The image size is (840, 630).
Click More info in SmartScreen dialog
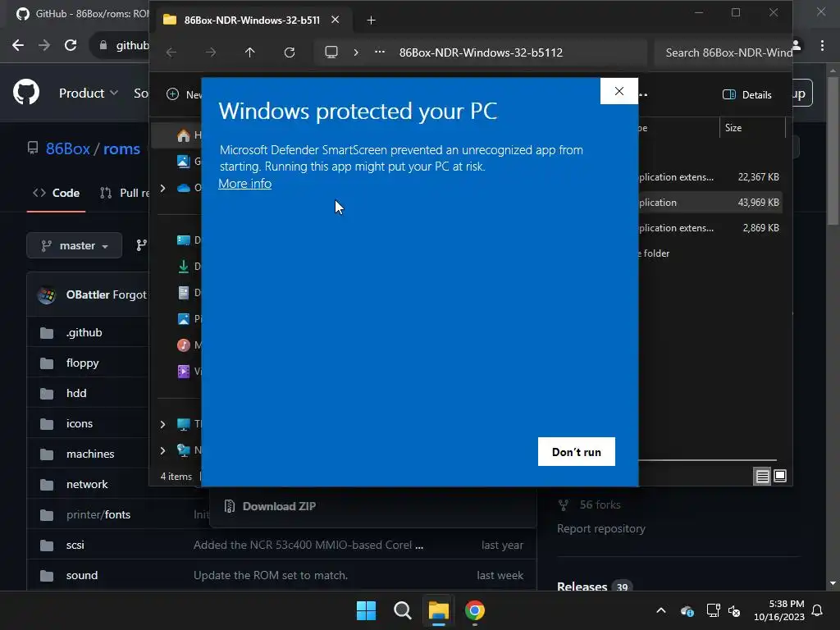coord(244,183)
